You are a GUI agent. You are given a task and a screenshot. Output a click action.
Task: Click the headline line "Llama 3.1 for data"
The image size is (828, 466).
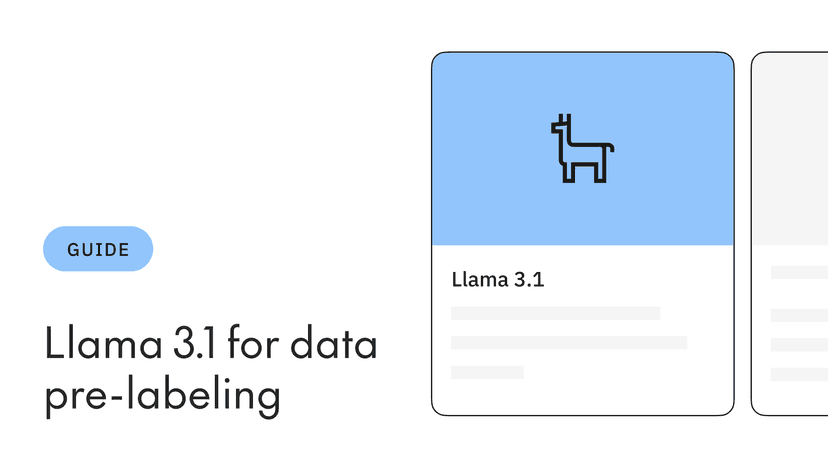coord(211,345)
